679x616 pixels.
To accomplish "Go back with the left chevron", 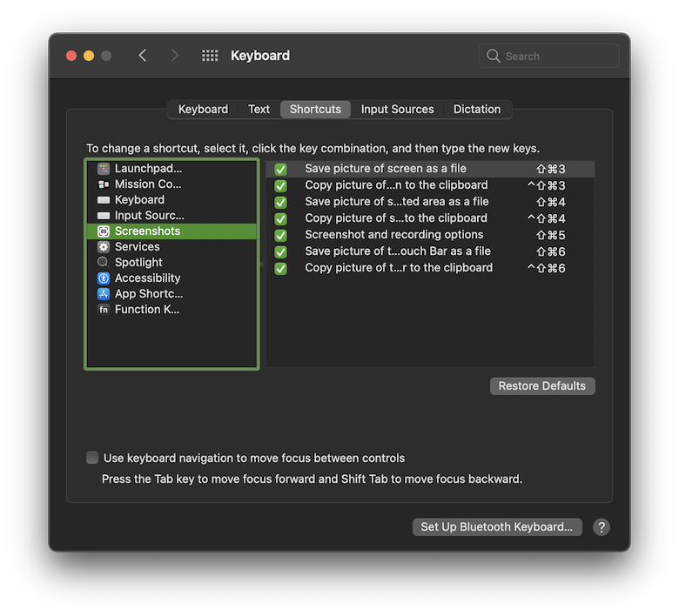I will (143, 56).
